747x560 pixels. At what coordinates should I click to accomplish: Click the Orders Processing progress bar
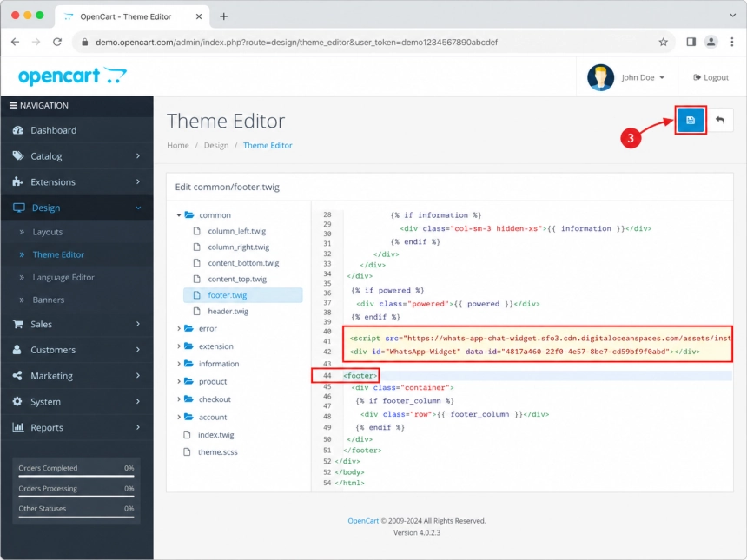(x=76, y=497)
